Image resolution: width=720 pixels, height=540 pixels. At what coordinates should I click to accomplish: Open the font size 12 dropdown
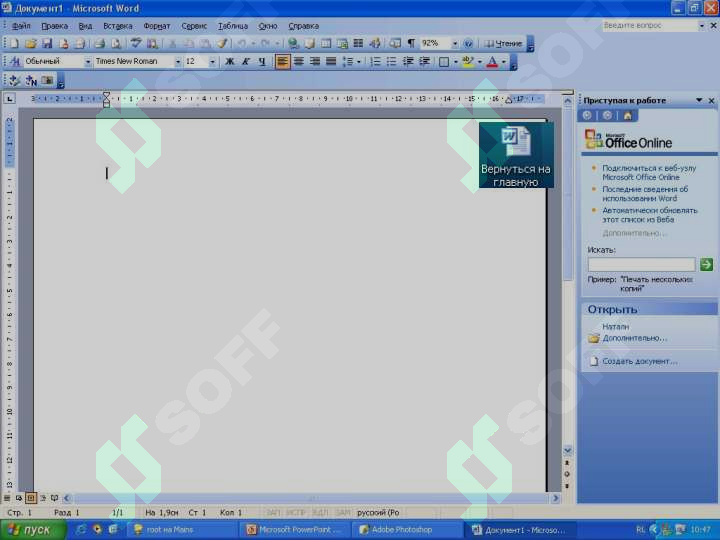(212, 62)
